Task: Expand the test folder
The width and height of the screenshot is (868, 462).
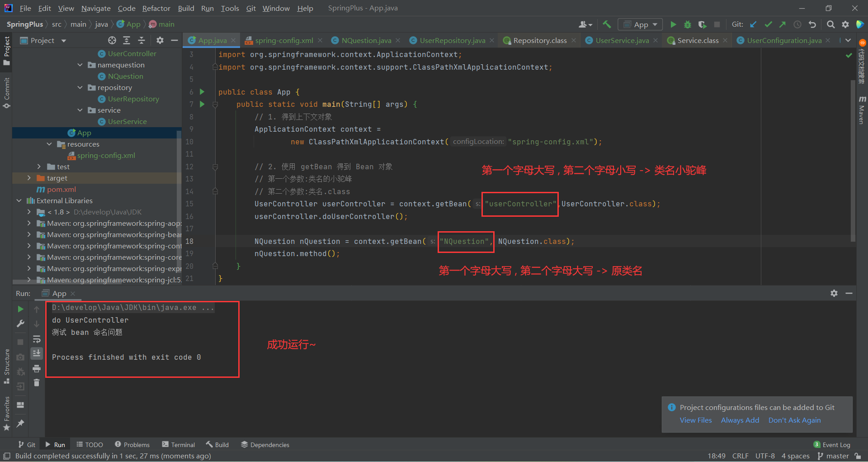Action: click(x=39, y=167)
